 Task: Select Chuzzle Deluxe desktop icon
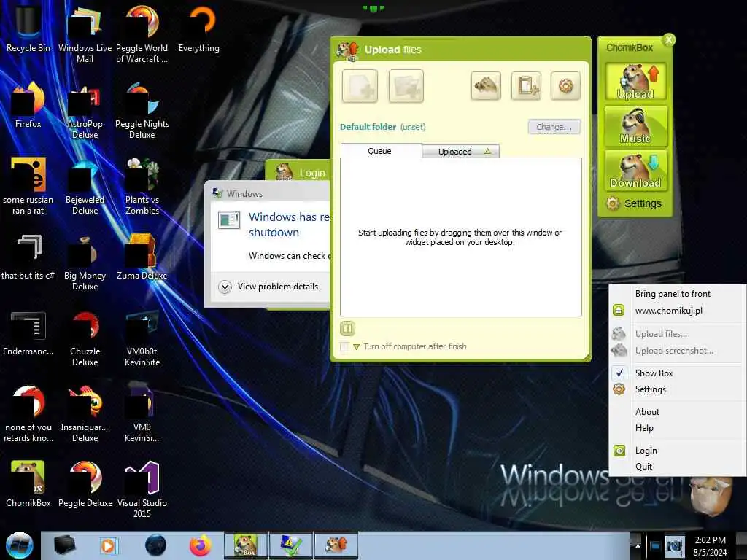click(85, 338)
